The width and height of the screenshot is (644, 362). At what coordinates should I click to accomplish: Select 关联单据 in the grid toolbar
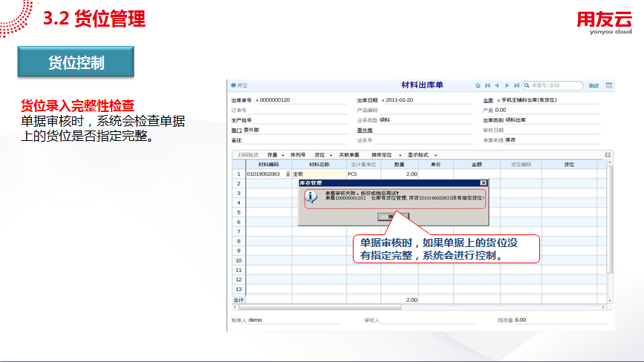tap(349, 155)
